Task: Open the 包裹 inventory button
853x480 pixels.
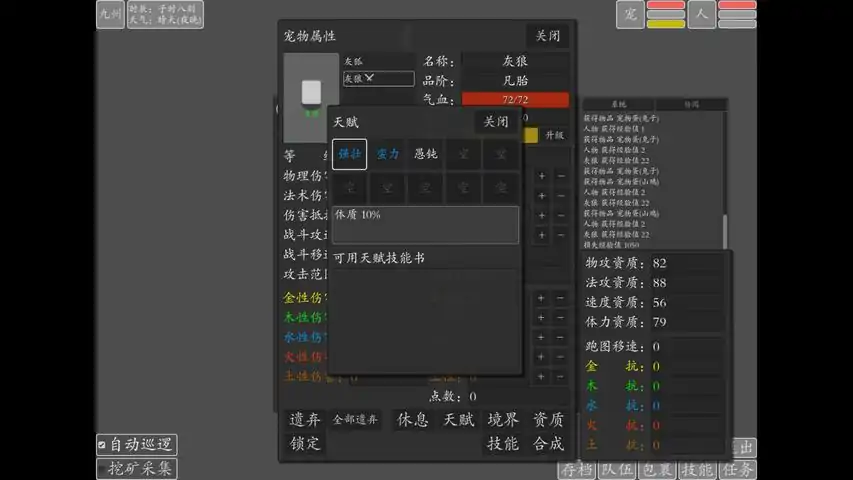Action: coord(657,469)
